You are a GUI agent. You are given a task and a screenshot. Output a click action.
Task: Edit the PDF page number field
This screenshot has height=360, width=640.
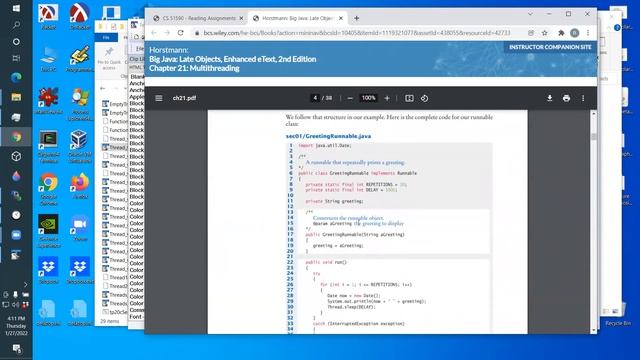(x=315, y=98)
